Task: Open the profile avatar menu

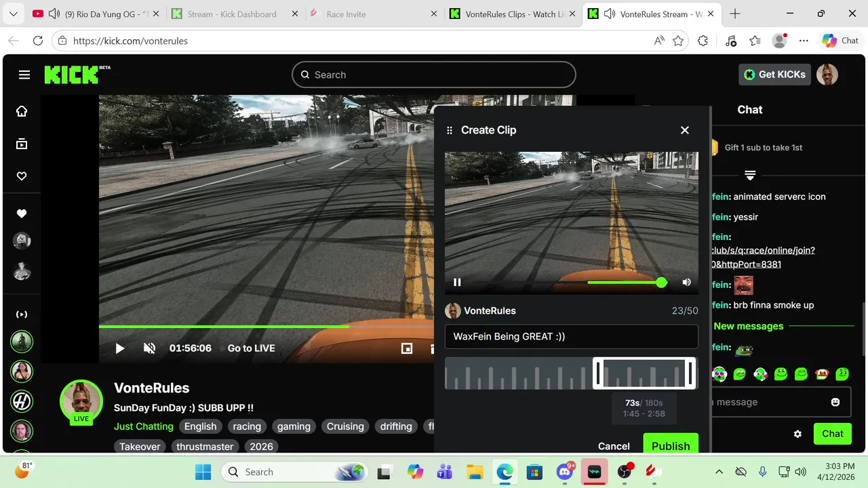Action: pyautogui.click(x=827, y=75)
